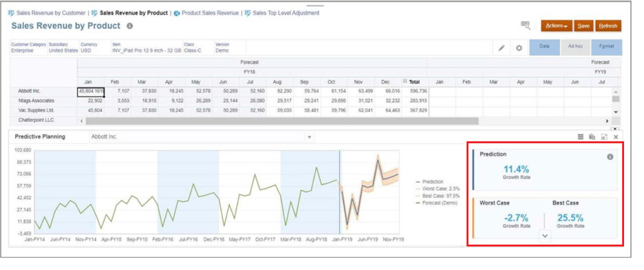Click the Customer Category Enterprise selector
Image resolution: width=644 pixels, height=270 pixels.
coord(28,48)
